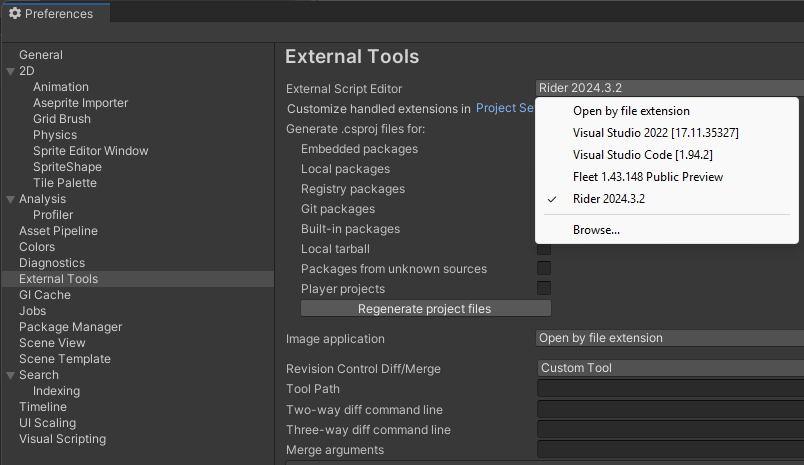
Task: Open Image application dropdown
Action: (x=670, y=338)
